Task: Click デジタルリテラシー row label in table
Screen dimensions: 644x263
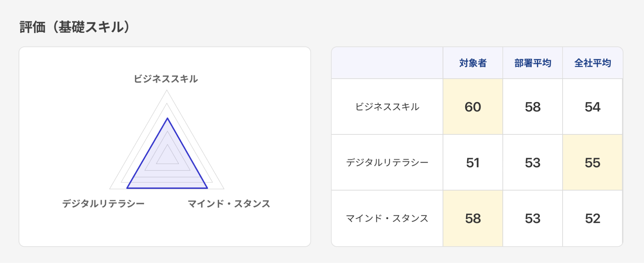Action: [387, 163]
